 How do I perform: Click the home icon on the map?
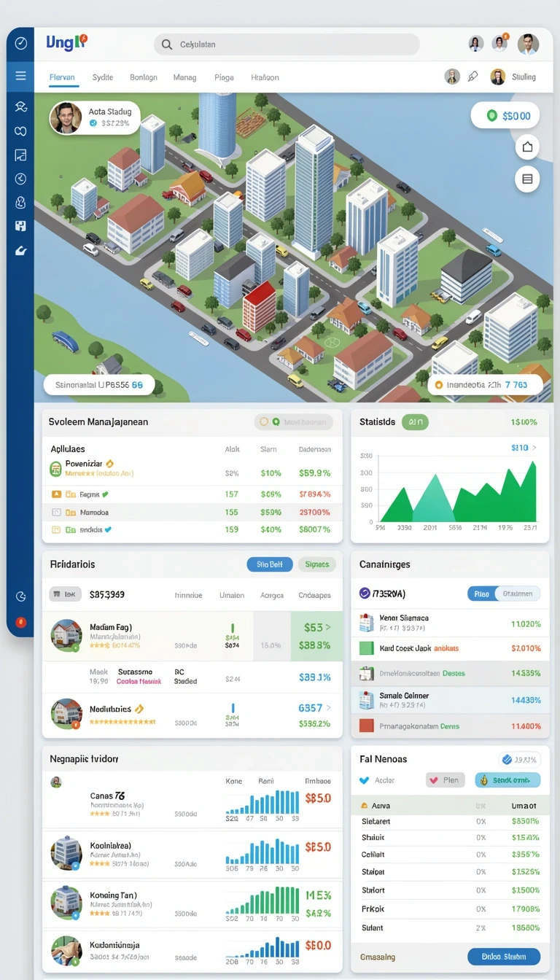pos(527,147)
